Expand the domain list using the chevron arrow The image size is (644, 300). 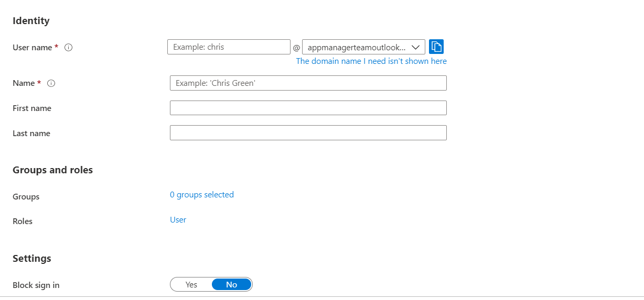pos(416,47)
